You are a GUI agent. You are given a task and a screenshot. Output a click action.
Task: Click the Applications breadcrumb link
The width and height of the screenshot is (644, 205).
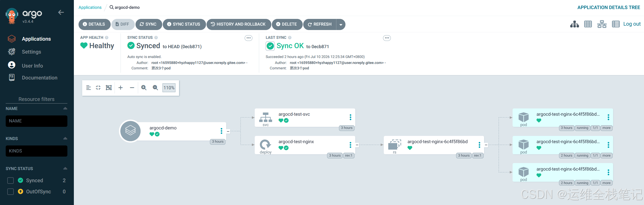click(90, 7)
